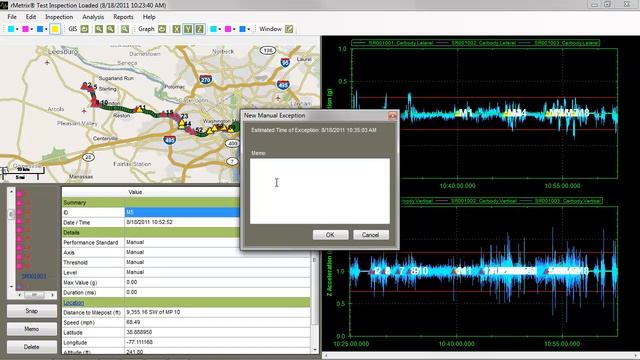Click the graph panel horizontal scrollbar left arrow
This screenshot has width=640, height=360.
(325, 356)
